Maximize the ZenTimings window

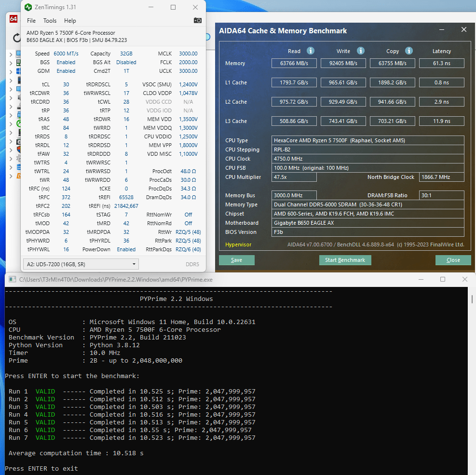coord(173,7)
